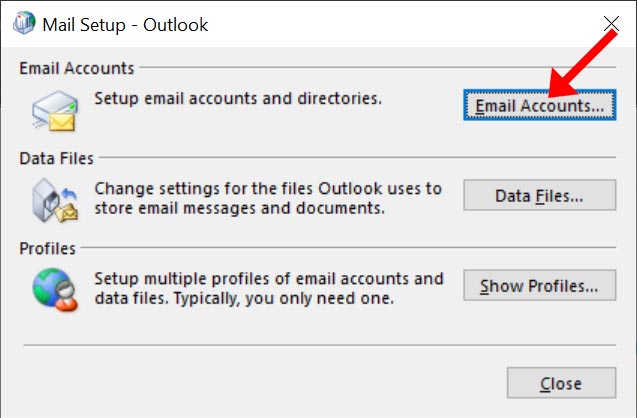Click the divider line beside Data Files heading
The height and width of the screenshot is (418, 637).
coord(358,157)
